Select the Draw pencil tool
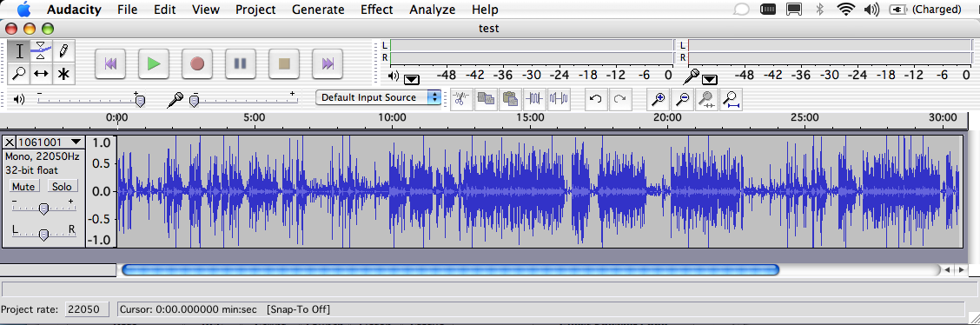This screenshot has height=325, width=980. (63, 50)
